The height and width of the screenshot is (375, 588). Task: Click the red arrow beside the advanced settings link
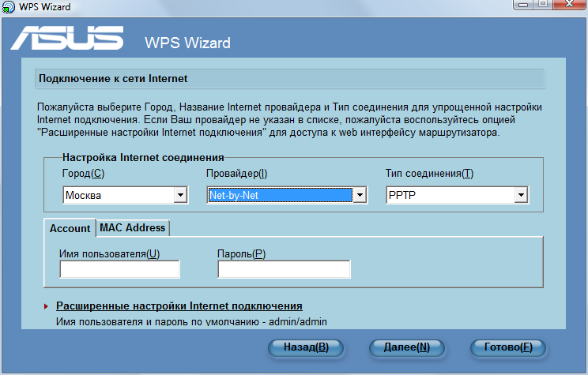coord(46,306)
